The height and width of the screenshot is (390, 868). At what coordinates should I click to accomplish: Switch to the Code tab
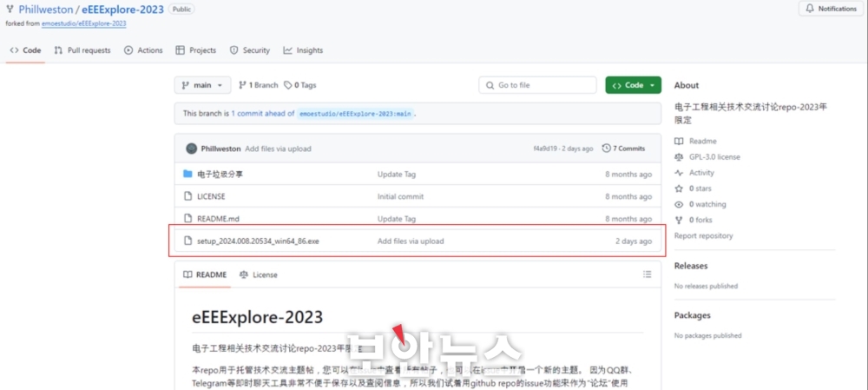(25, 50)
